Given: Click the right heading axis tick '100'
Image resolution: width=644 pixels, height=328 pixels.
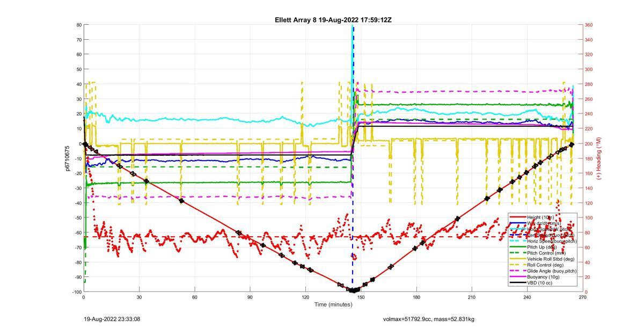Looking at the screenshot, I should tap(589, 217).
